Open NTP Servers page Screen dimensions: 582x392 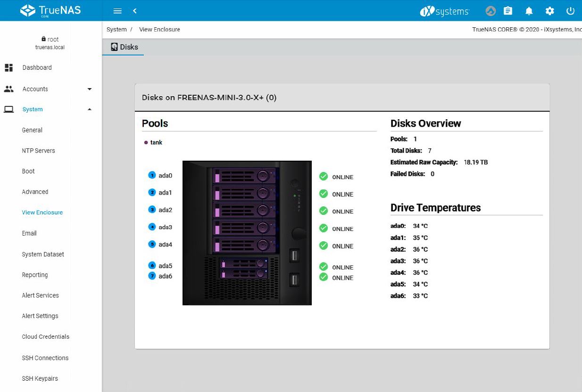point(38,151)
